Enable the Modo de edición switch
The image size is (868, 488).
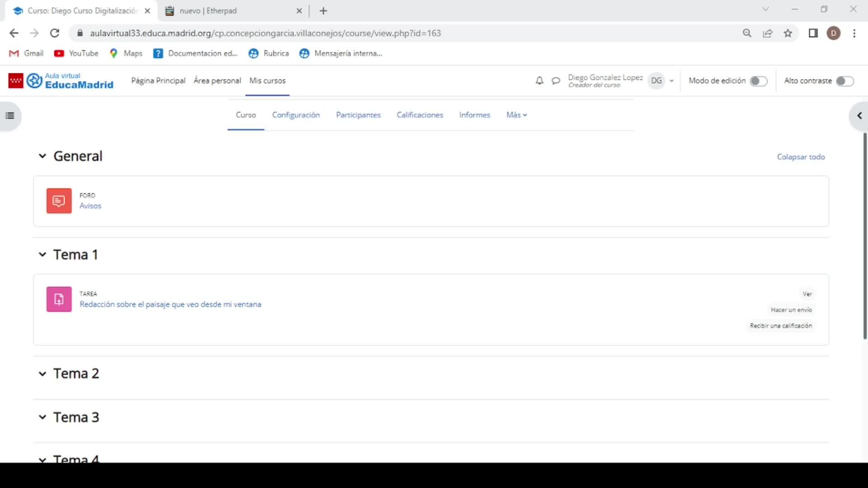(x=758, y=81)
